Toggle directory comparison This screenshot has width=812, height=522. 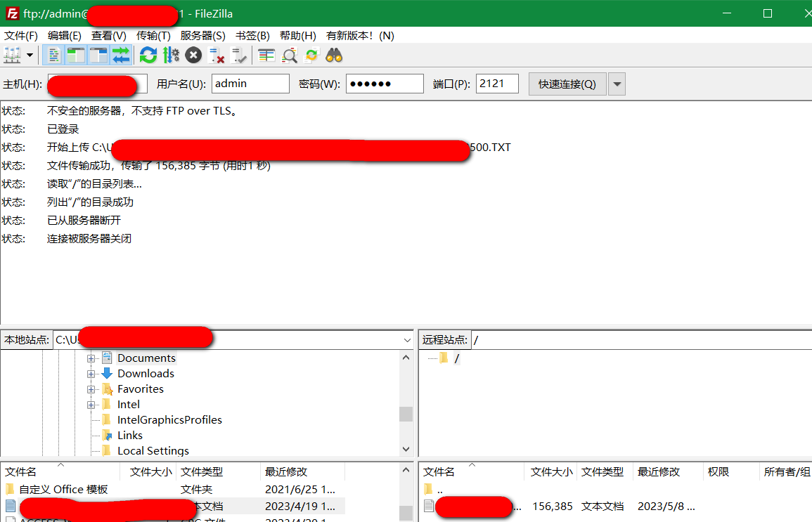click(289, 56)
